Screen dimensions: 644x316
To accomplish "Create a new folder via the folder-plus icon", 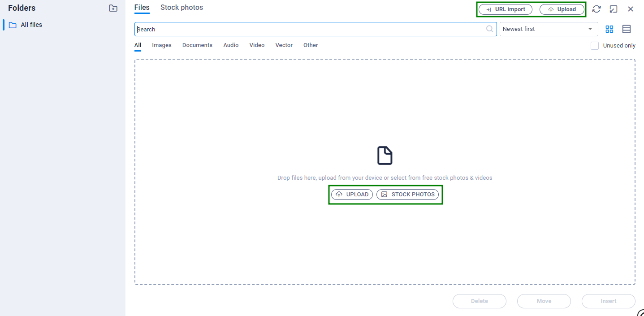I will pos(113,8).
